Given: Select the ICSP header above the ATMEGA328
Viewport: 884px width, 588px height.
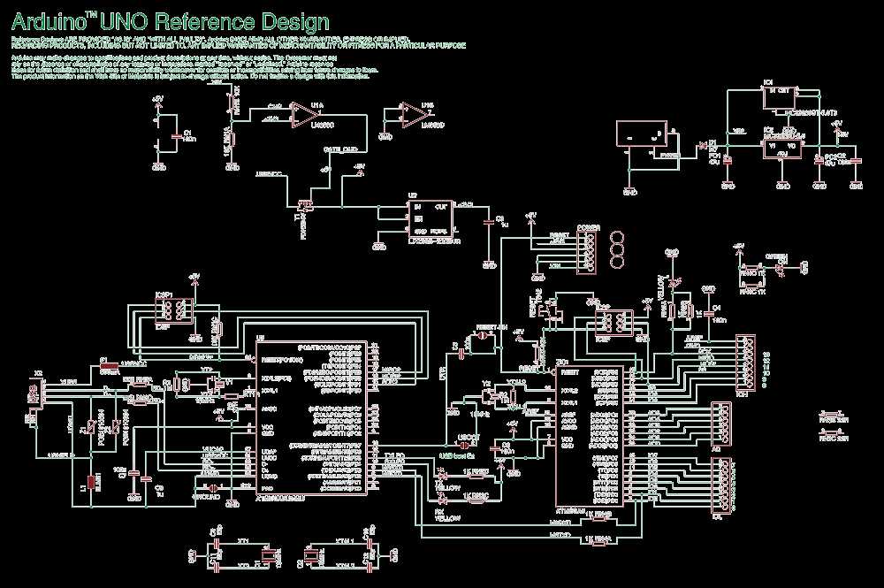Looking at the screenshot, I should point(614,323).
